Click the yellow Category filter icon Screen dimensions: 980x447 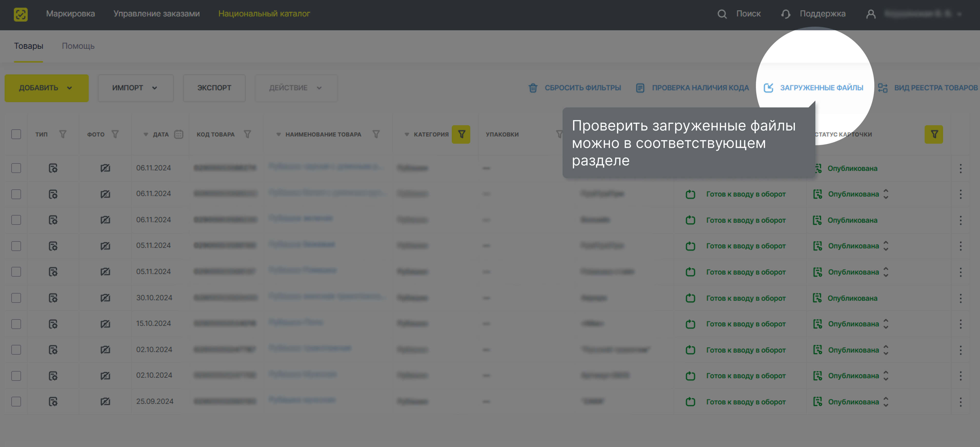click(461, 134)
